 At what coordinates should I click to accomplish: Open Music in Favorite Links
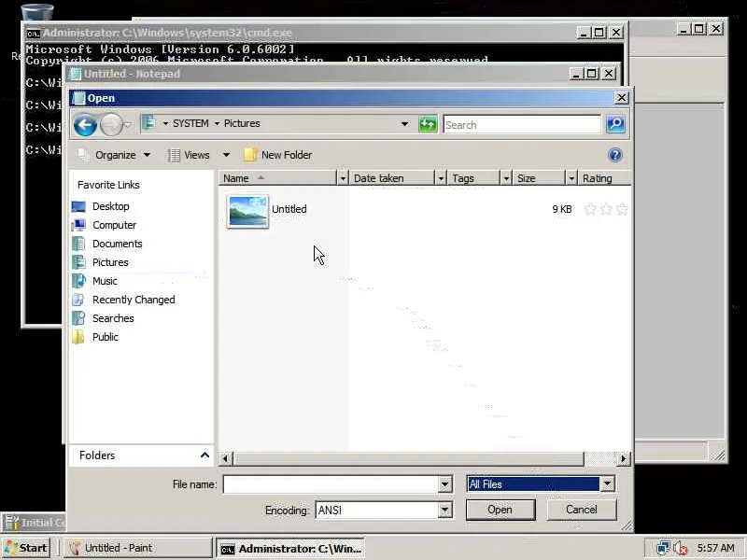105,281
